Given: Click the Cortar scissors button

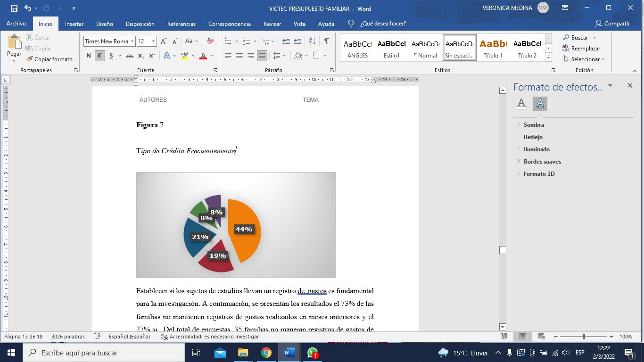Looking at the screenshot, I should point(38,37).
